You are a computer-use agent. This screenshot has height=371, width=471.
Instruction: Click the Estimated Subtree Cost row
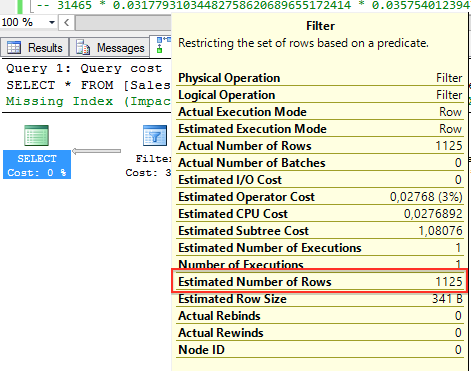[320, 231]
